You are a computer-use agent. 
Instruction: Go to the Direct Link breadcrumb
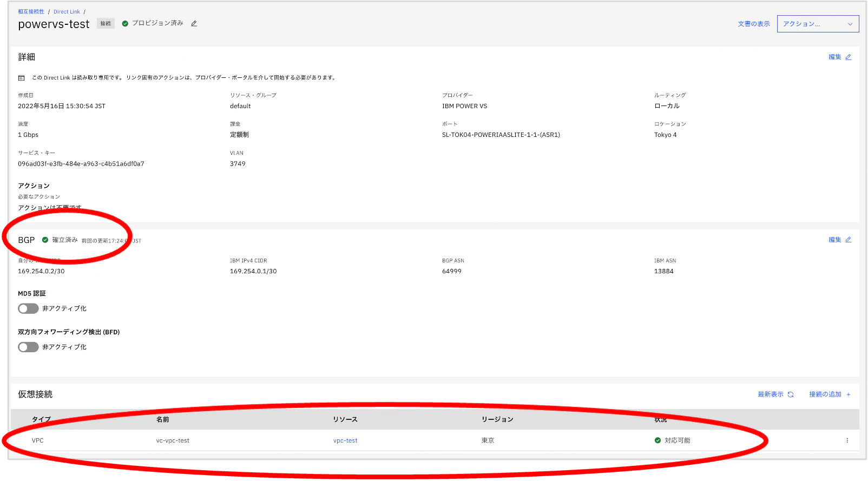67,11
